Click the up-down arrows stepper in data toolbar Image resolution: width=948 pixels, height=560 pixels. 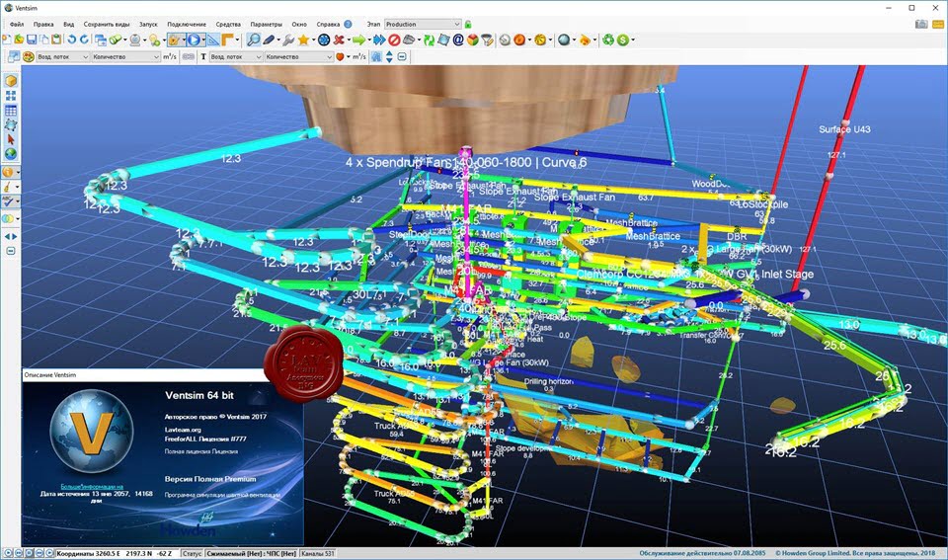pos(389,57)
